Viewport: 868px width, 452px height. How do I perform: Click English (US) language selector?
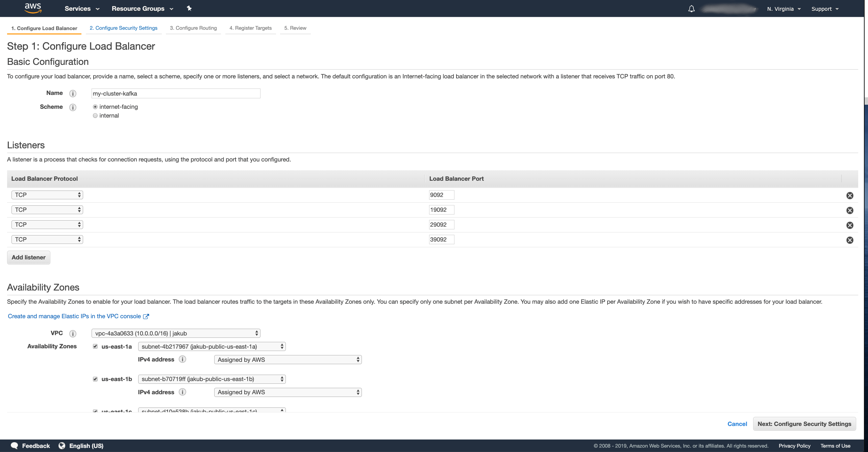tap(86, 446)
